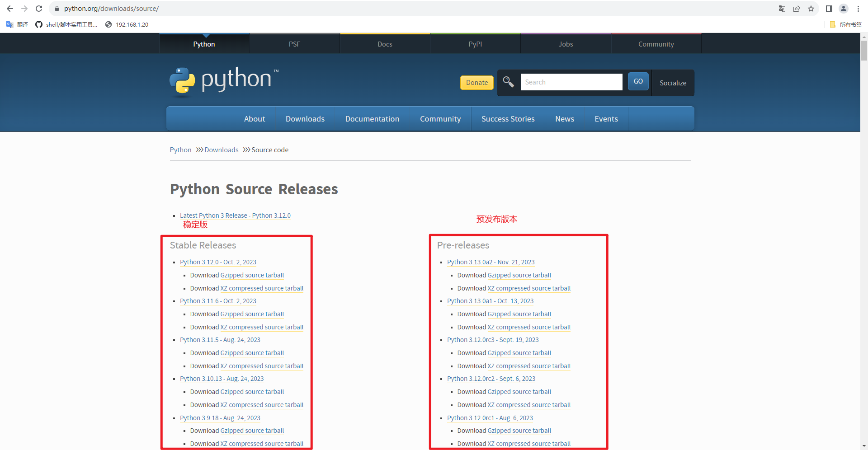The width and height of the screenshot is (868, 450).
Task: Open Python 3.9.18 - Aug. 24, 2023 release
Action: [x=220, y=418]
